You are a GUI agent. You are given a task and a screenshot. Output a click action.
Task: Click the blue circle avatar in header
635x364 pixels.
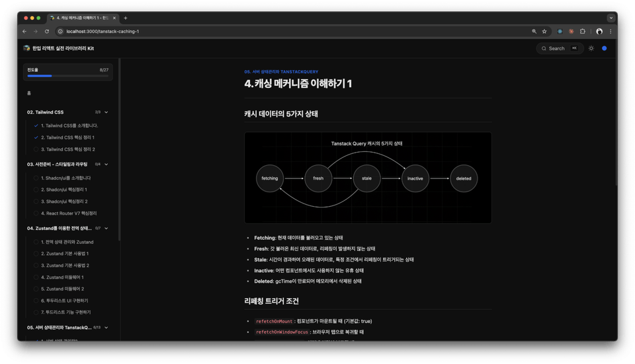click(x=604, y=48)
